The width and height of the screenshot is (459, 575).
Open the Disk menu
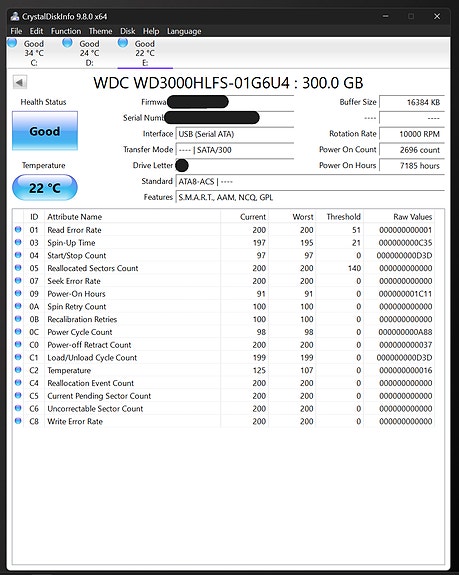pyautogui.click(x=128, y=31)
